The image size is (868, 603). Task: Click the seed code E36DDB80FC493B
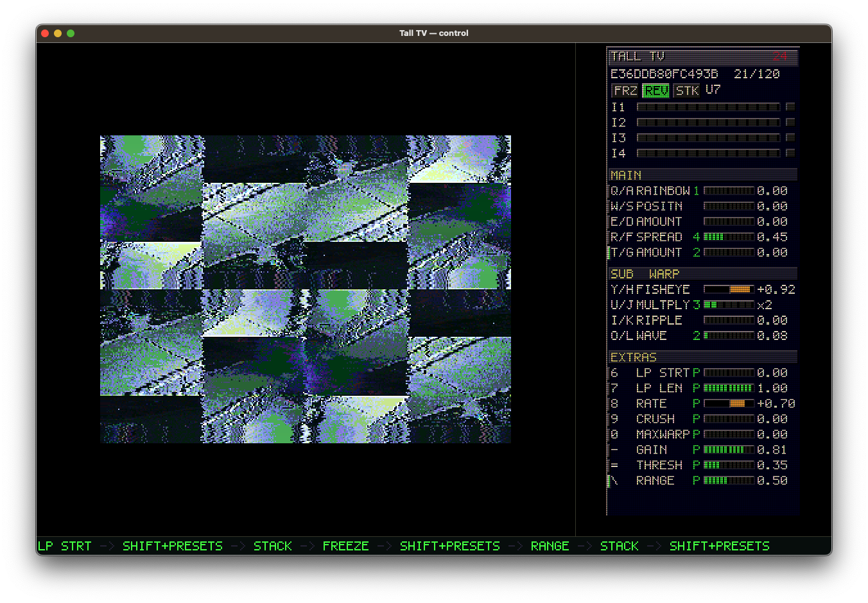(664, 74)
